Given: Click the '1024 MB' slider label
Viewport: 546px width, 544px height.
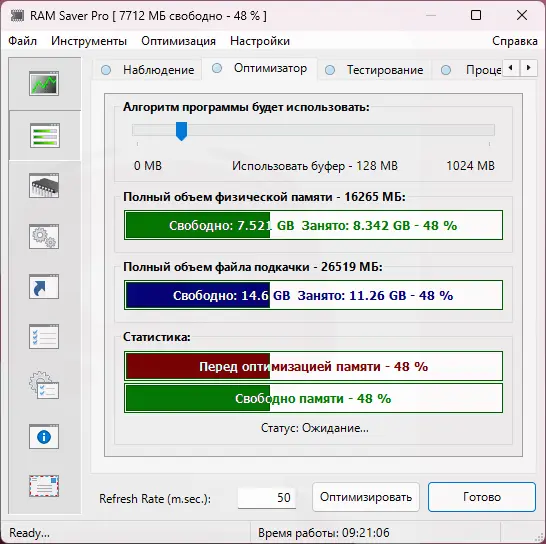Looking at the screenshot, I should pyautogui.click(x=470, y=166).
